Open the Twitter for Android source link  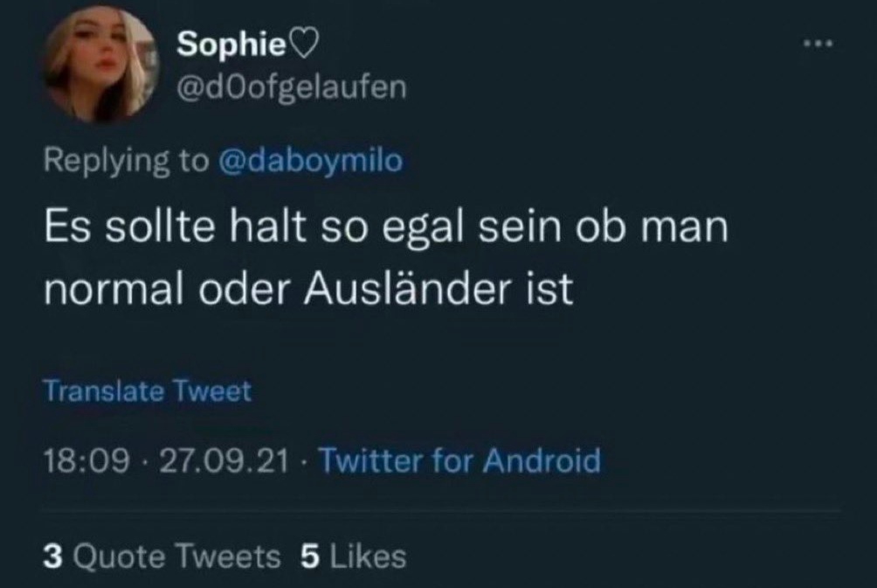point(460,459)
